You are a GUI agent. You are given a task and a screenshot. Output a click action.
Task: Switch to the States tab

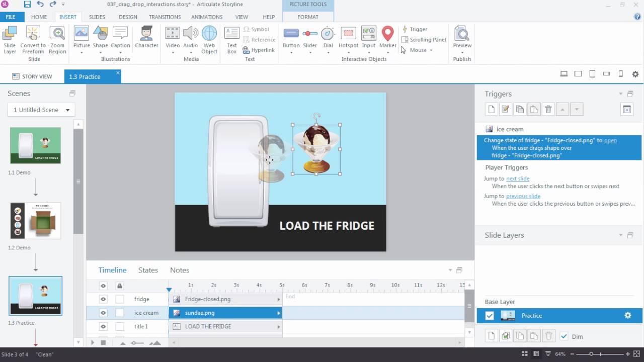[148, 270]
